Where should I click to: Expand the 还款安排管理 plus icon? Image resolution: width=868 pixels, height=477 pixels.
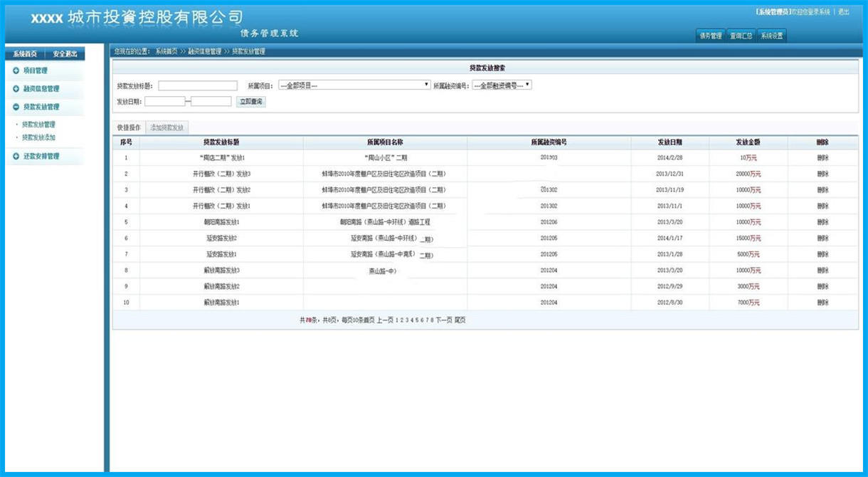click(x=16, y=156)
